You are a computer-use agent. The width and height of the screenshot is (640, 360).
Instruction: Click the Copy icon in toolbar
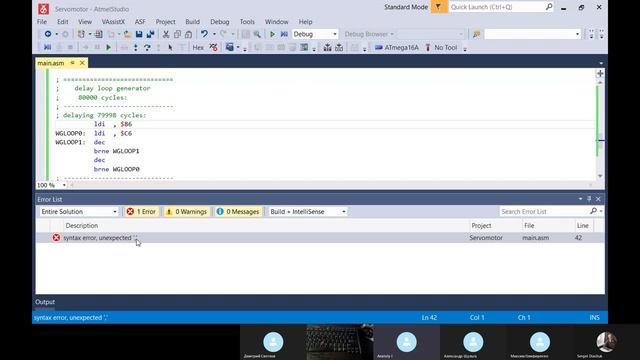tap(177, 34)
